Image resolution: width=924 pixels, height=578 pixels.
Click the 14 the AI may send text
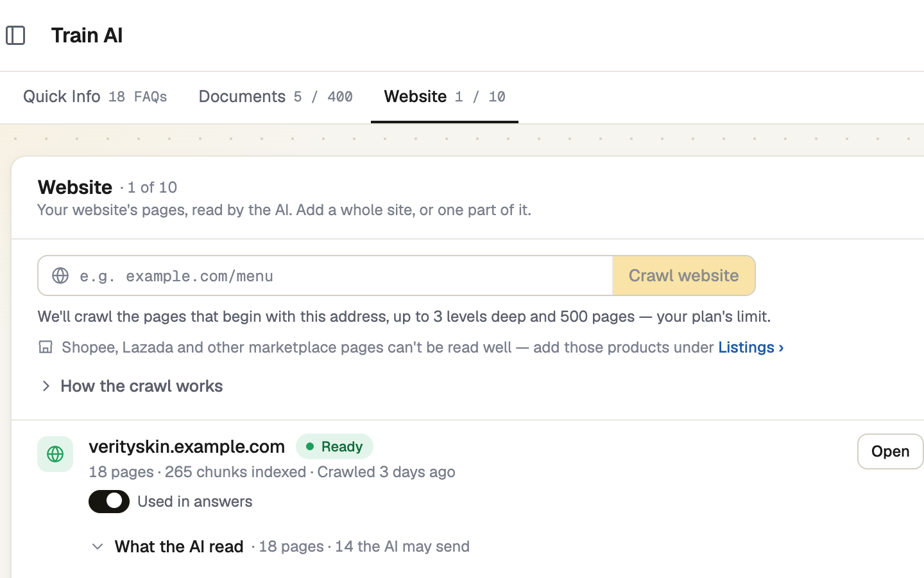pos(402,547)
